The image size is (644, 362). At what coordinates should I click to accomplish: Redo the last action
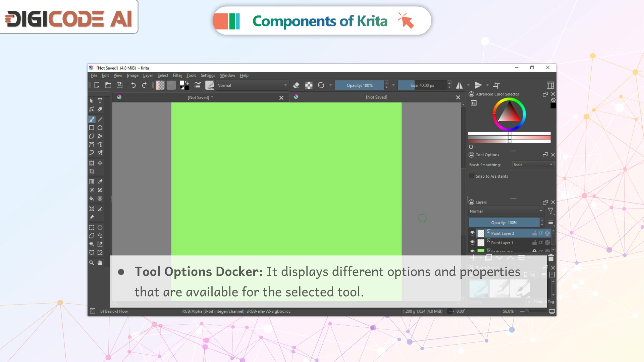144,85
